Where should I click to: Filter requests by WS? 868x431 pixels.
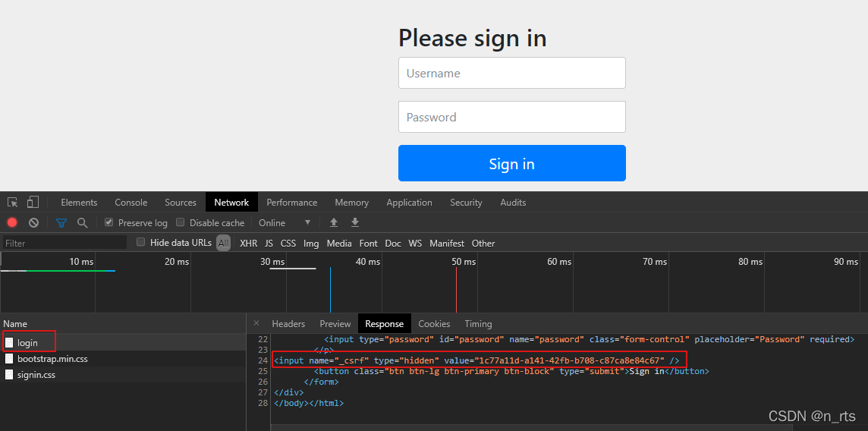(415, 244)
